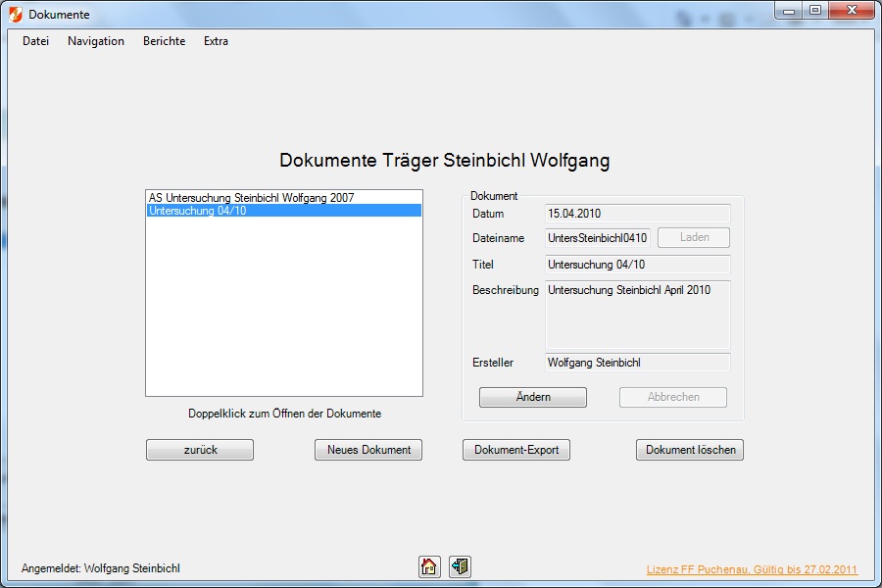Select AS Untersuchung Steinbichl Wolfgang 2007 entry
882x588 pixels.
pyautogui.click(x=284, y=198)
